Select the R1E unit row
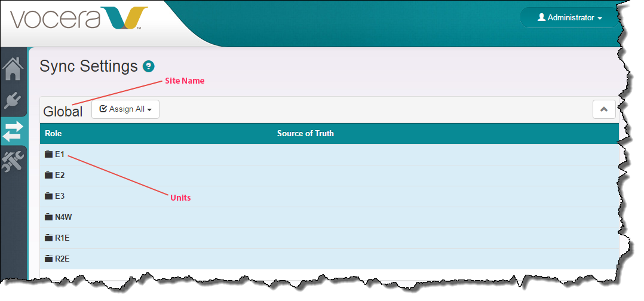 (329, 238)
